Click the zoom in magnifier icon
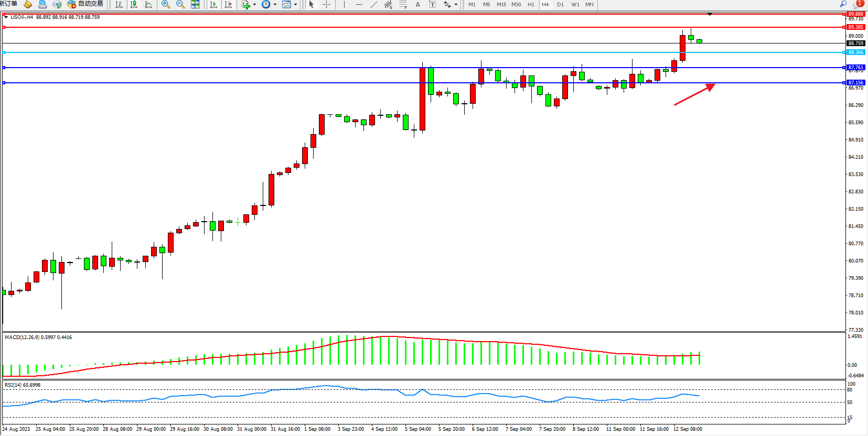The width and height of the screenshot is (868, 436). [x=166, y=5]
